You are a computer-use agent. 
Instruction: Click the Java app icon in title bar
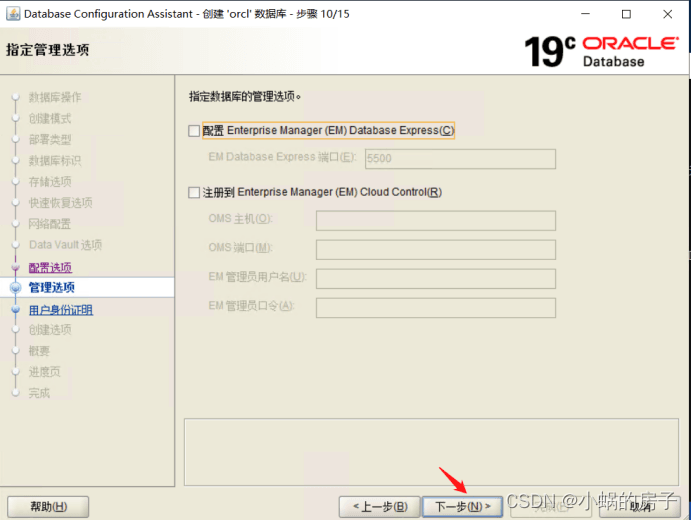13,14
